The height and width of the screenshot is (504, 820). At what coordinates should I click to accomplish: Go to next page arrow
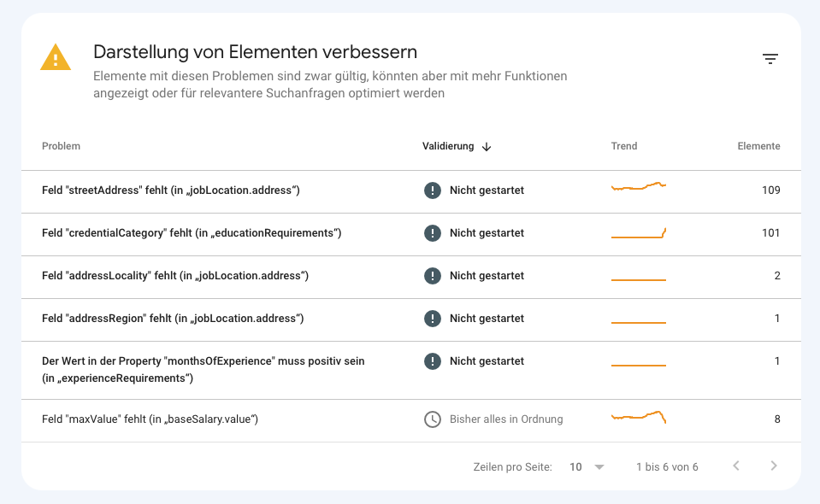tap(774, 466)
